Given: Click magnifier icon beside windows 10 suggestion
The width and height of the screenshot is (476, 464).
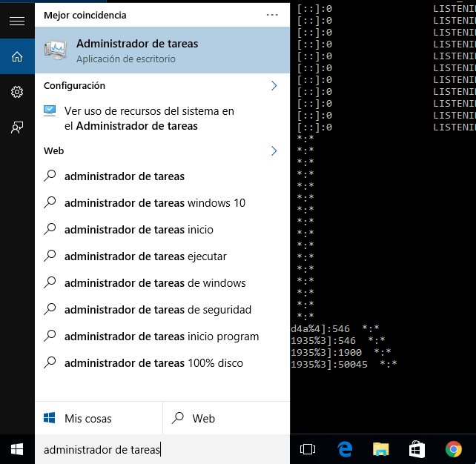Looking at the screenshot, I should coord(50,202).
